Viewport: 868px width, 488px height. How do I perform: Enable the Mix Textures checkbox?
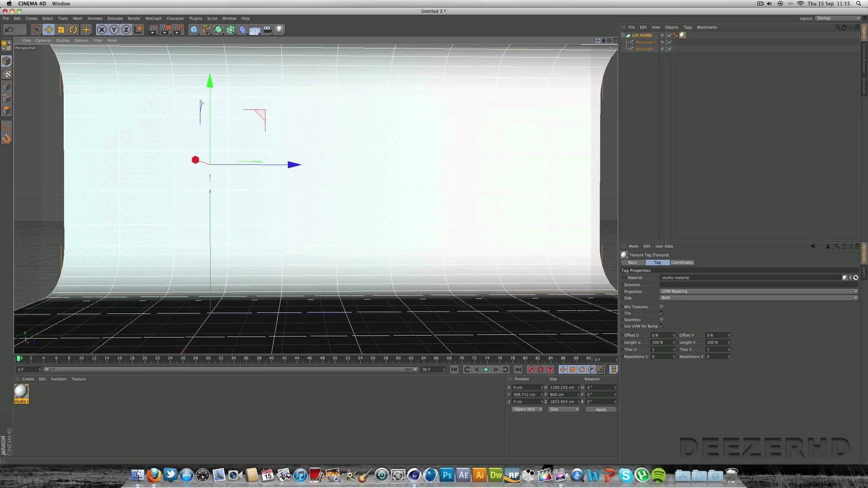(x=661, y=307)
